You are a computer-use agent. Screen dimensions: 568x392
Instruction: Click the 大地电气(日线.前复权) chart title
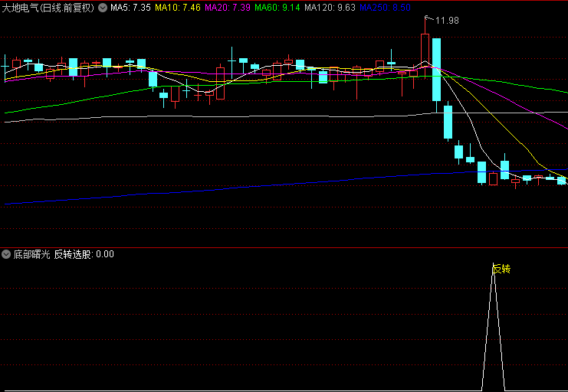(48, 8)
